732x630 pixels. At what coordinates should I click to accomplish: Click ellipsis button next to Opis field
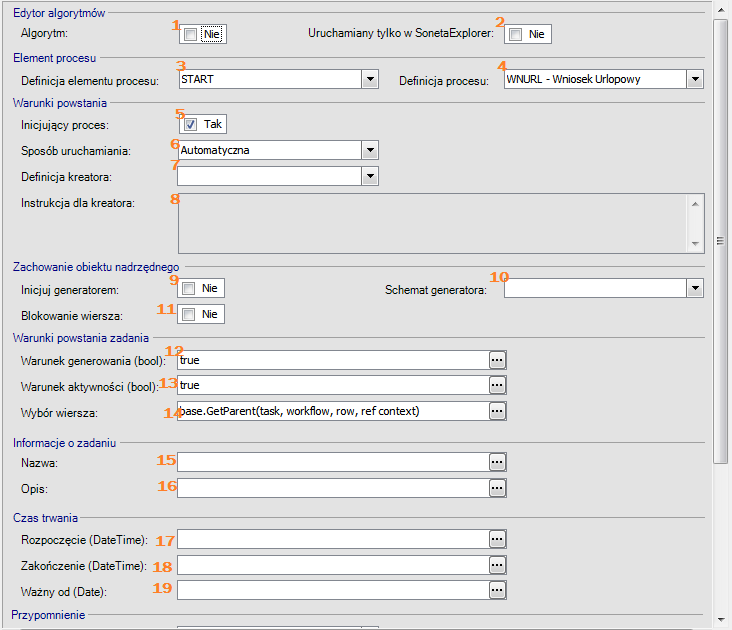point(497,489)
